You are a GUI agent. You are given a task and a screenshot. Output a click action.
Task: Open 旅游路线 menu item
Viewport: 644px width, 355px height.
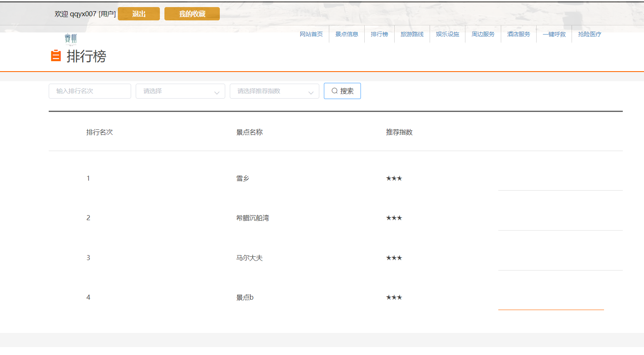point(412,34)
